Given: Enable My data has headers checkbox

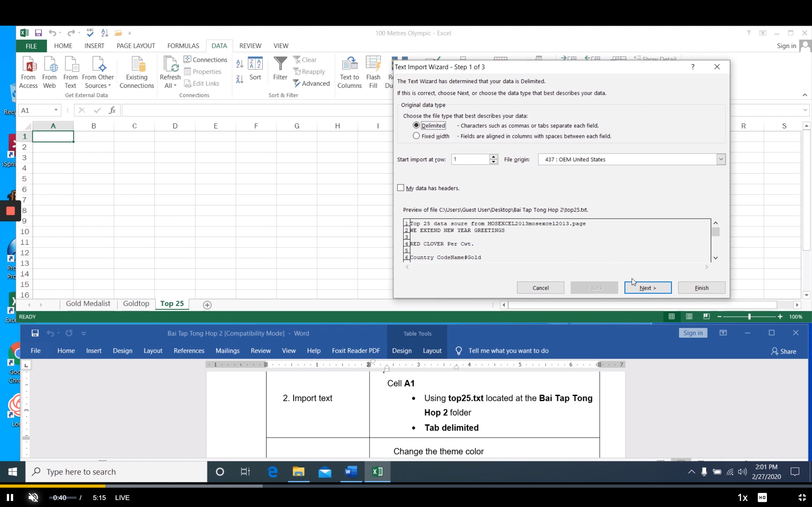Looking at the screenshot, I should 401,188.
